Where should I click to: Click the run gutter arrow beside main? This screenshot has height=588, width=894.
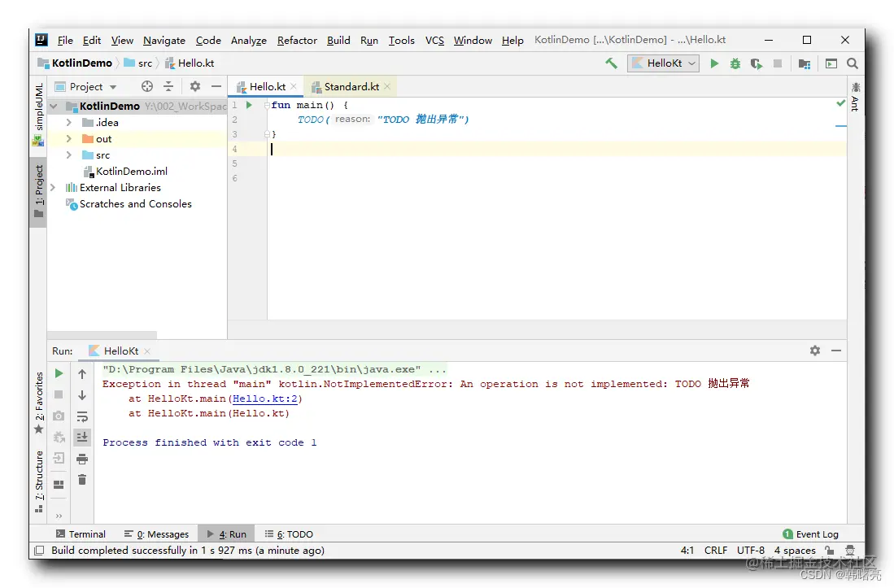249,105
